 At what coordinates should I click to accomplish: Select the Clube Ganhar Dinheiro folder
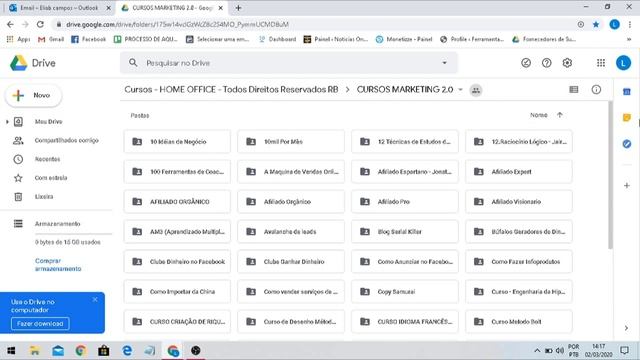coord(291,262)
